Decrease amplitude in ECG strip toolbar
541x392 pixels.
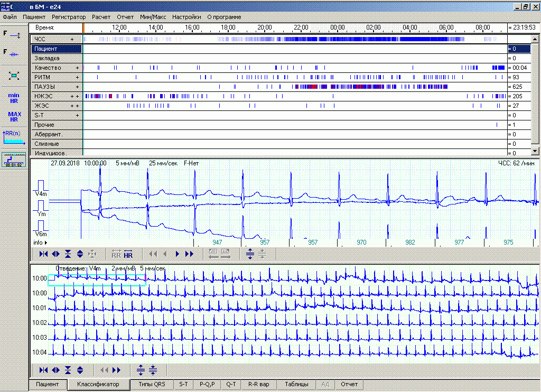pyautogui.click(x=68, y=254)
